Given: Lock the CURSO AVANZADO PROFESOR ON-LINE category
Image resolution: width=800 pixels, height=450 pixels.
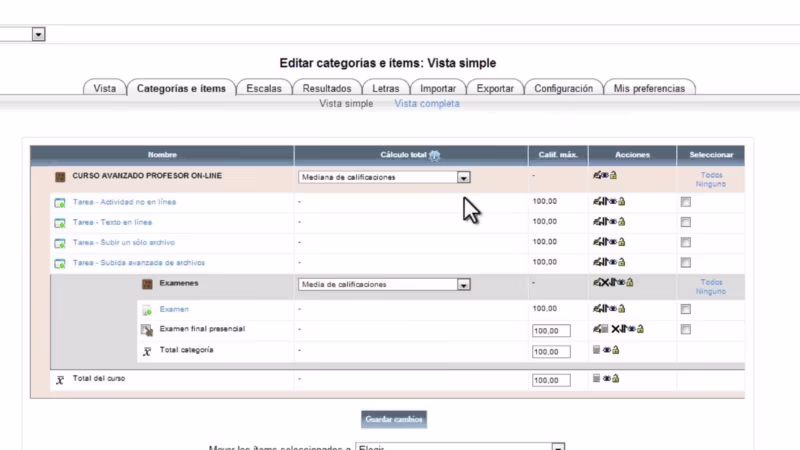Looking at the screenshot, I should (613, 175).
